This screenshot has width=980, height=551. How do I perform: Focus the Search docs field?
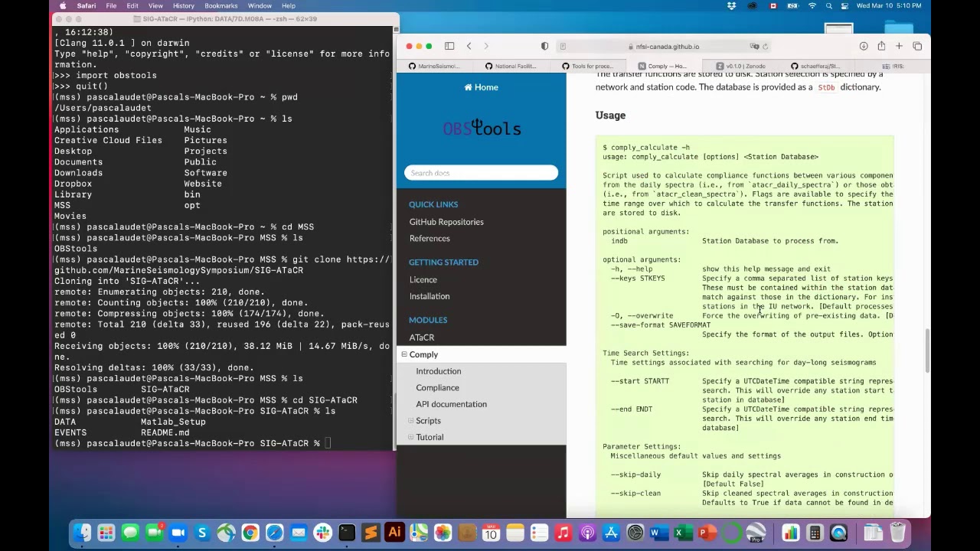pos(481,173)
